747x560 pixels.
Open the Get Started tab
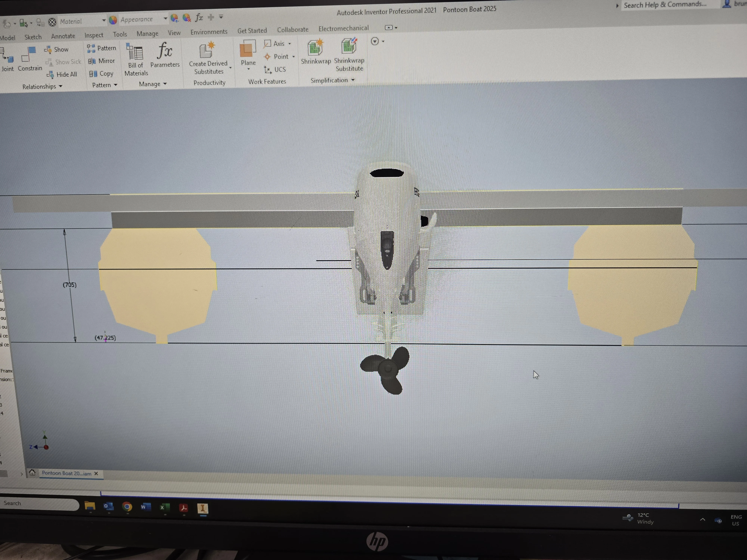(252, 31)
